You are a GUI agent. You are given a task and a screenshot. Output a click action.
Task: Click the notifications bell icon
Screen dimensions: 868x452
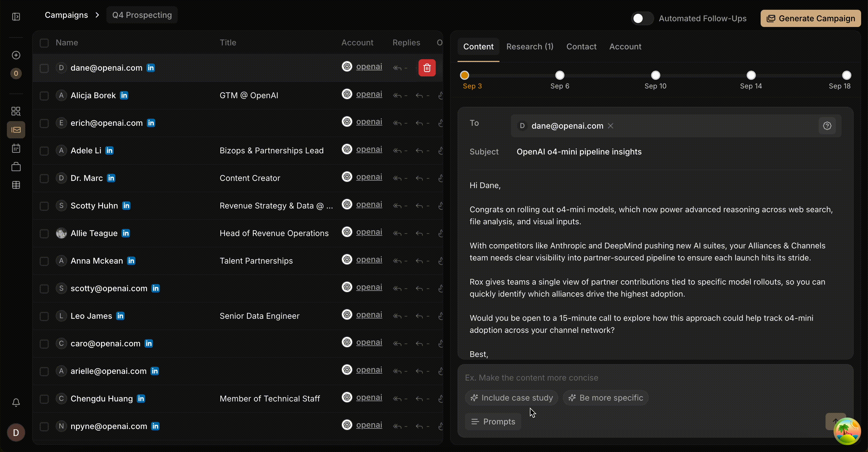point(16,402)
